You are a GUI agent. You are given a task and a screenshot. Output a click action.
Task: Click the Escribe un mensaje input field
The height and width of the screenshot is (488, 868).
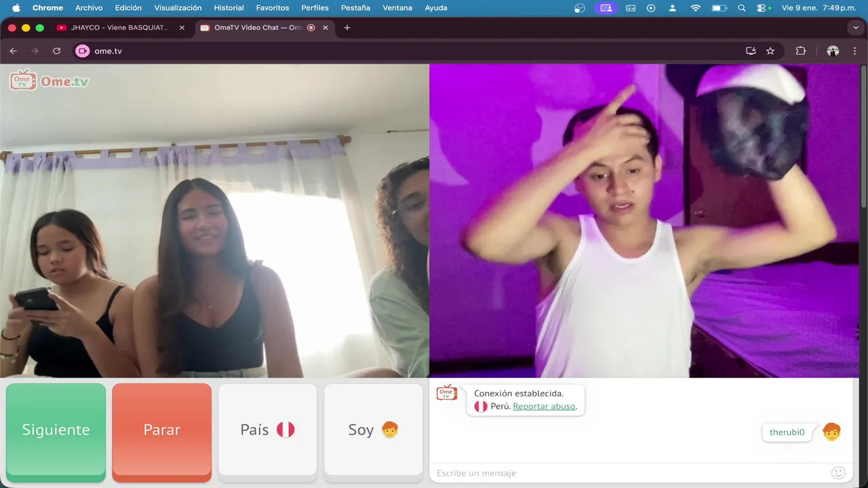631,473
